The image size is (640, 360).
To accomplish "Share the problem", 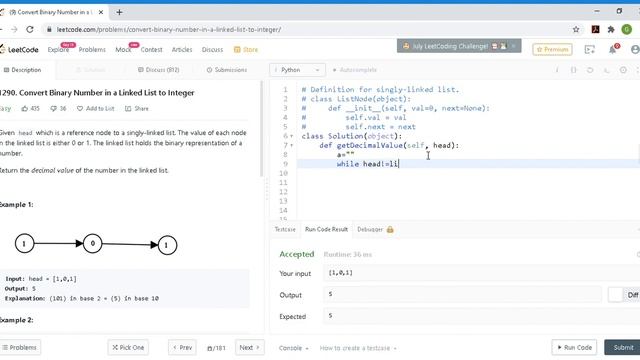I will [137, 109].
